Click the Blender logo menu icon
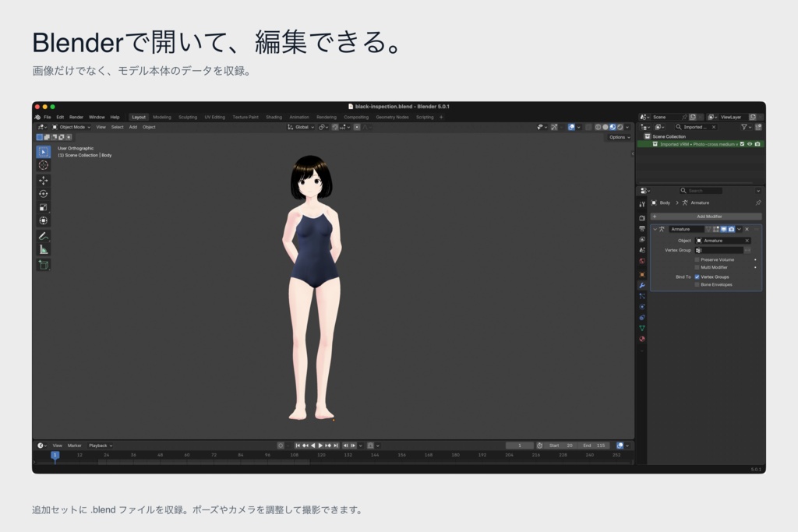 [37, 117]
